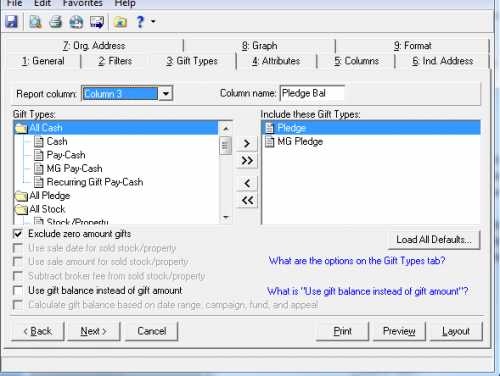The width and height of the screenshot is (500, 376).
Task: Click the document icon beside Cash
Action: pos(39,142)
